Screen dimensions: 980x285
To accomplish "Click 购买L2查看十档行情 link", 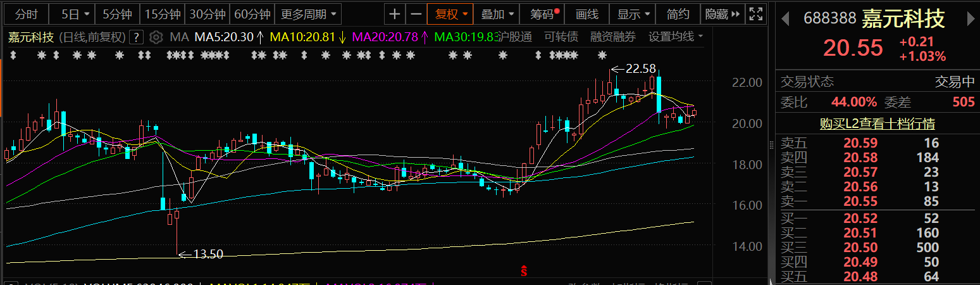I will pos(877,123).
